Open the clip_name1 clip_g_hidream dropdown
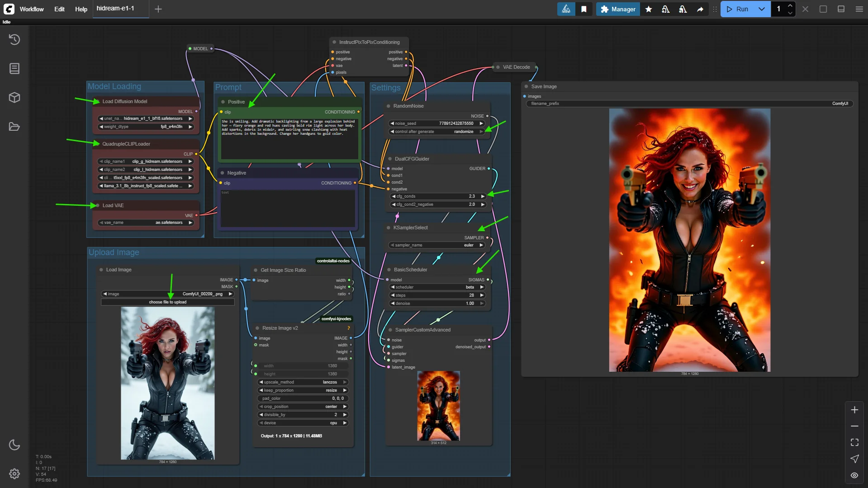 [146, 162]
